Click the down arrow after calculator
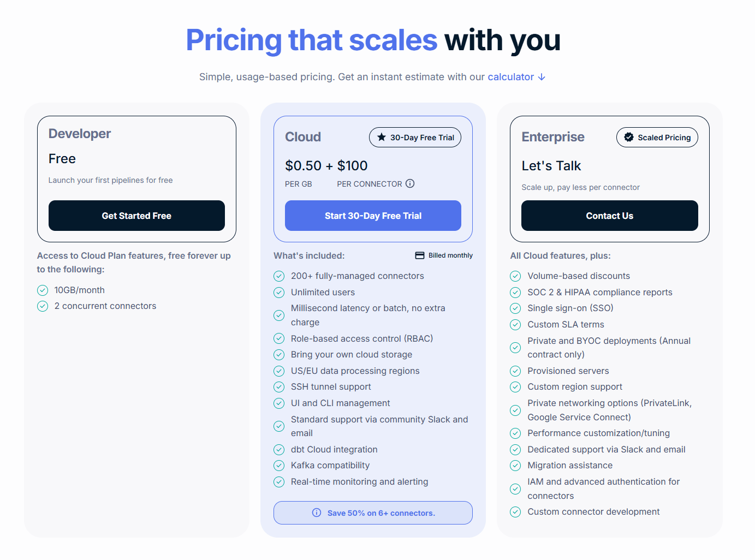The width and height of the screenshot is (755, 560). click(x=542, y=77)
